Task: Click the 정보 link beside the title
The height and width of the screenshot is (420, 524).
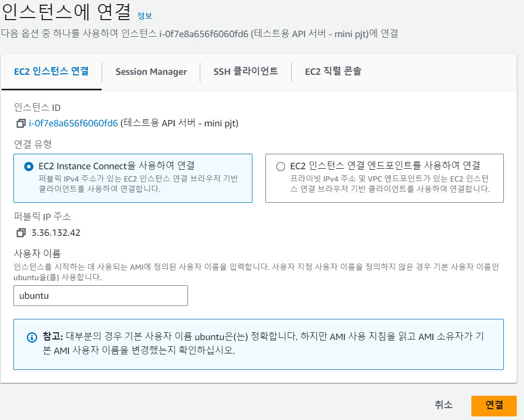Action: (x=145, y=15)
